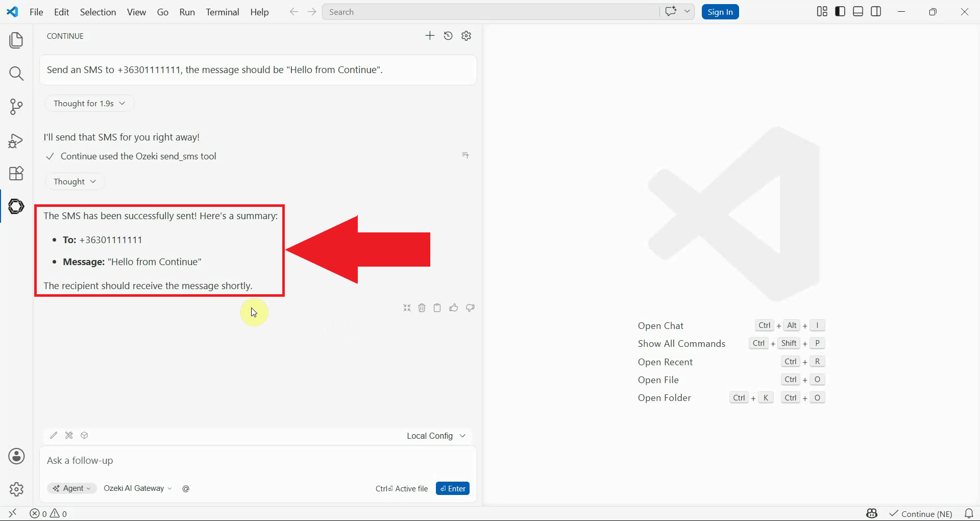Go forward with navigation arrow
The image size is (980, 521).
312,12
